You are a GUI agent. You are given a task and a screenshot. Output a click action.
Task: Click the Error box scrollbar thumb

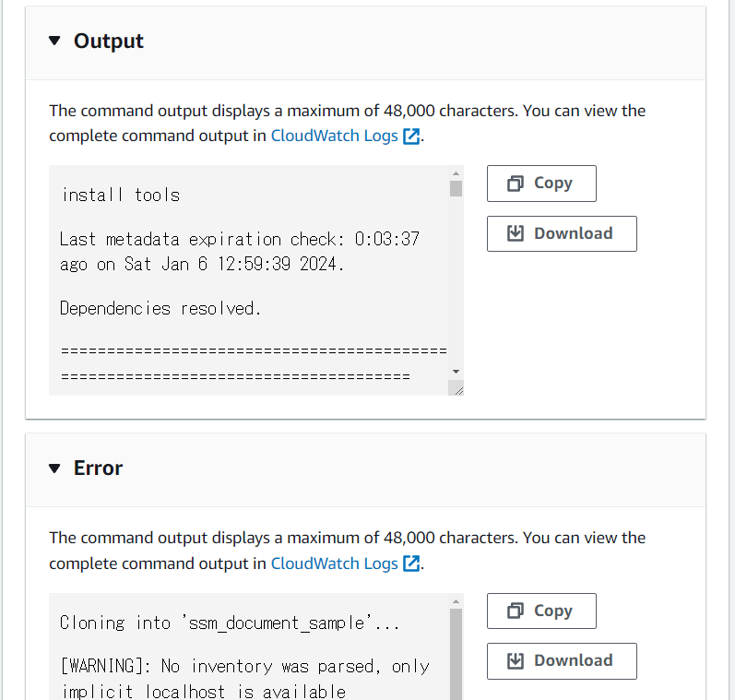coord(456,655)
